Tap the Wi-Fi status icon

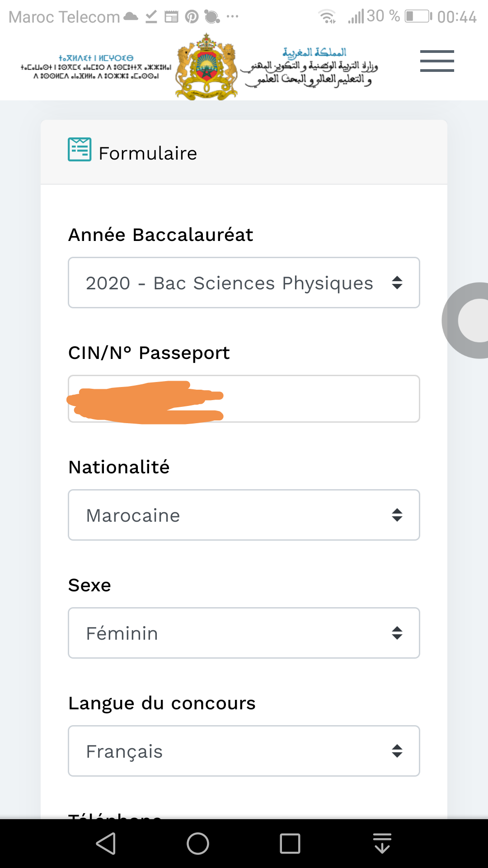(327, 17)
